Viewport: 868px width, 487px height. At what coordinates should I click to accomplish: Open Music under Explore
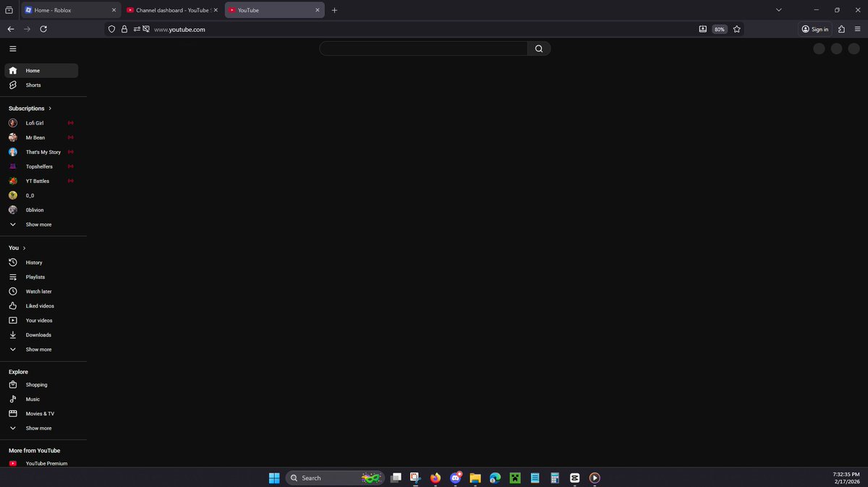click(x=41, y=399)
